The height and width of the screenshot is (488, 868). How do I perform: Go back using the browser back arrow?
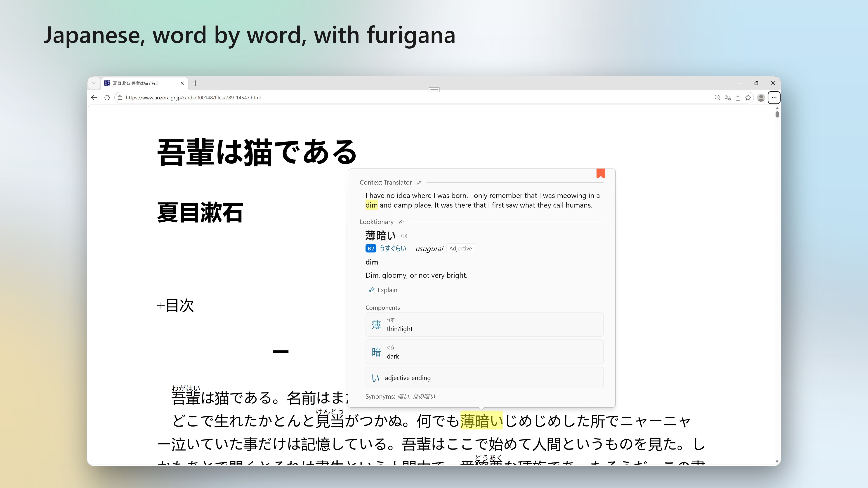click(94, 98)
